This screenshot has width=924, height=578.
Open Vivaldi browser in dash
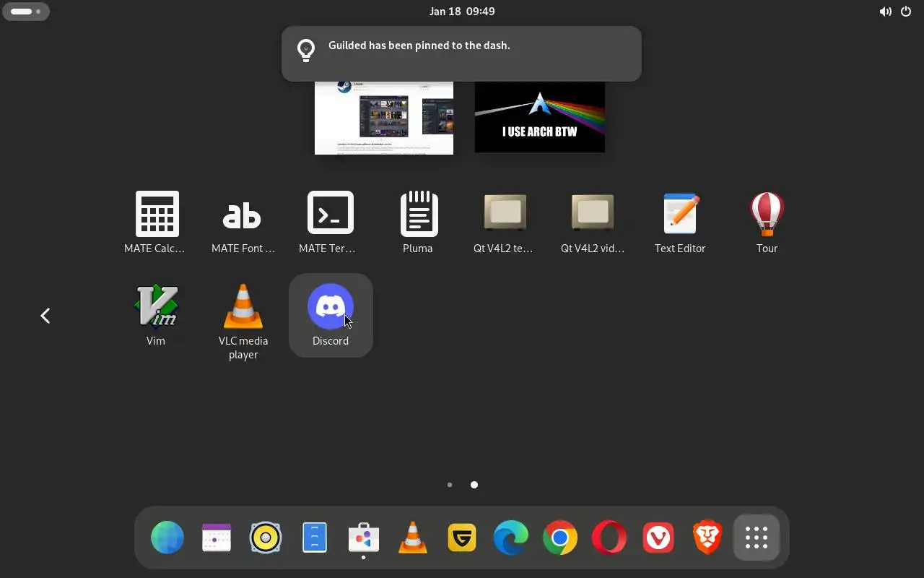(658, 538)
